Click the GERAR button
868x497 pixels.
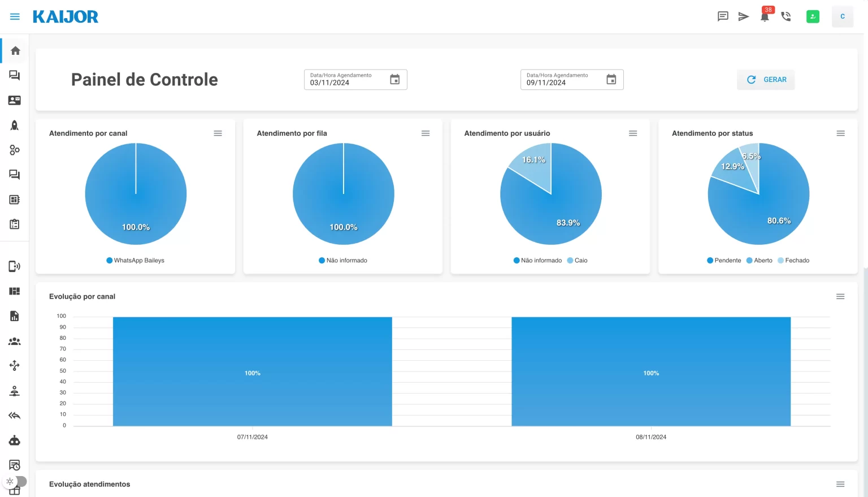766,80
